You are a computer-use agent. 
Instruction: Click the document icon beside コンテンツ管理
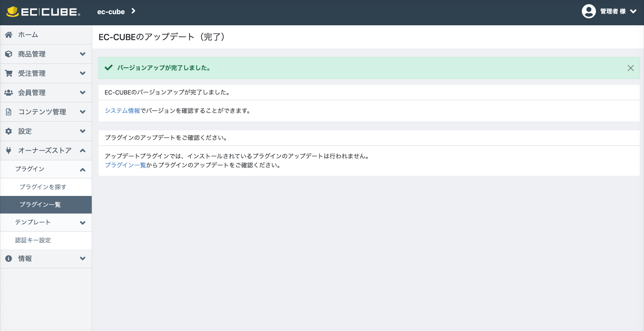pyautogui.click(x=9, y=112)
